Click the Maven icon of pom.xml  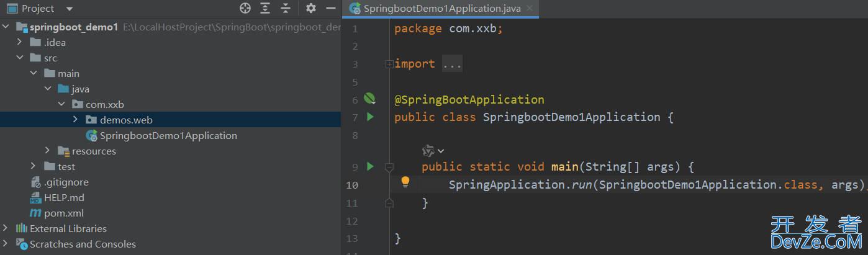36,213
